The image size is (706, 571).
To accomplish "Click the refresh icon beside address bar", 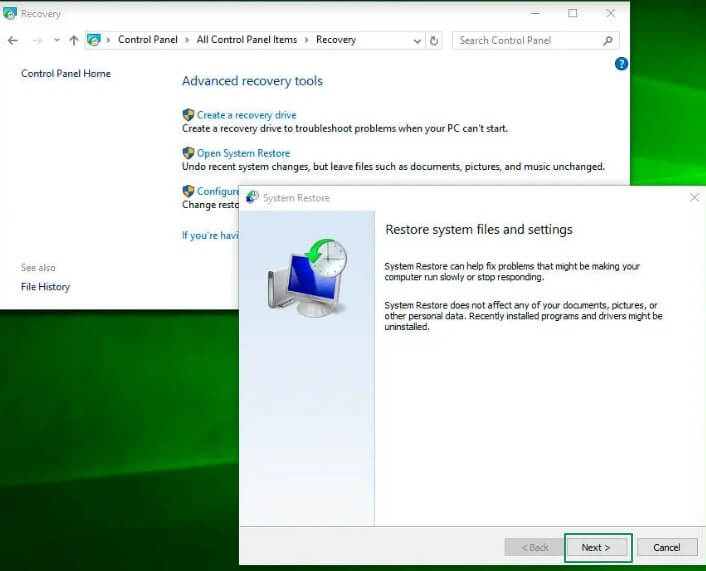I will [x=434, y=40].
